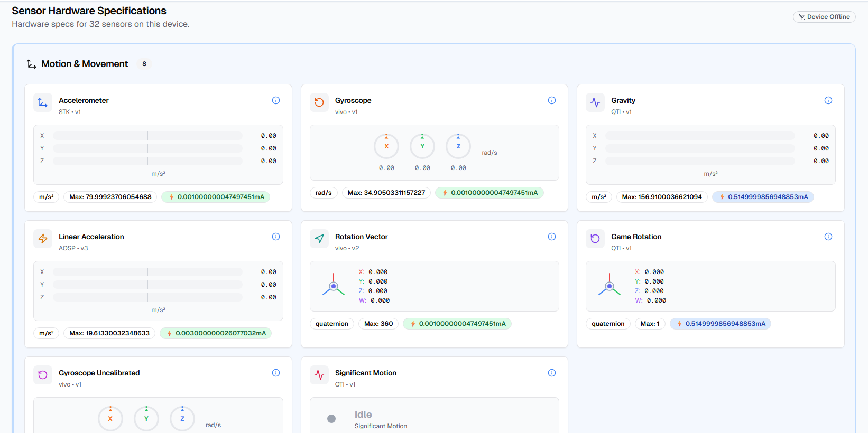
Task: Click Gyroscope Uncalibrated info icon
Action: 276,373
